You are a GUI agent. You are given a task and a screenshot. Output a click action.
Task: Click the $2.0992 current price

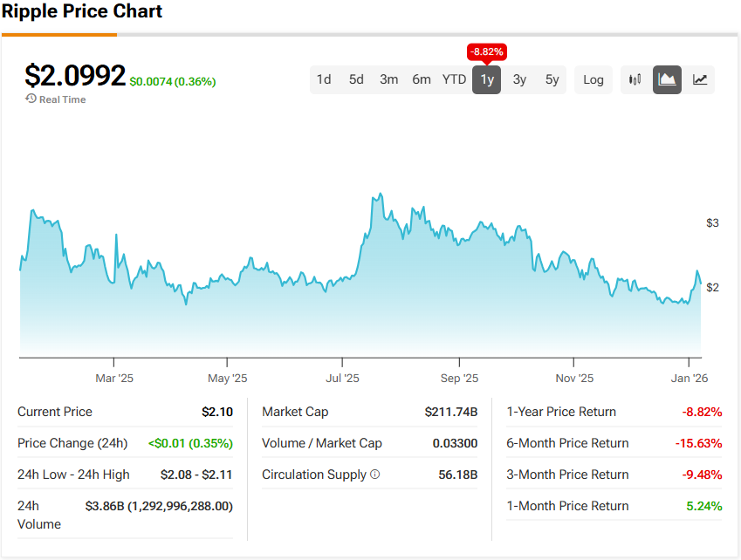click(75, 76)
